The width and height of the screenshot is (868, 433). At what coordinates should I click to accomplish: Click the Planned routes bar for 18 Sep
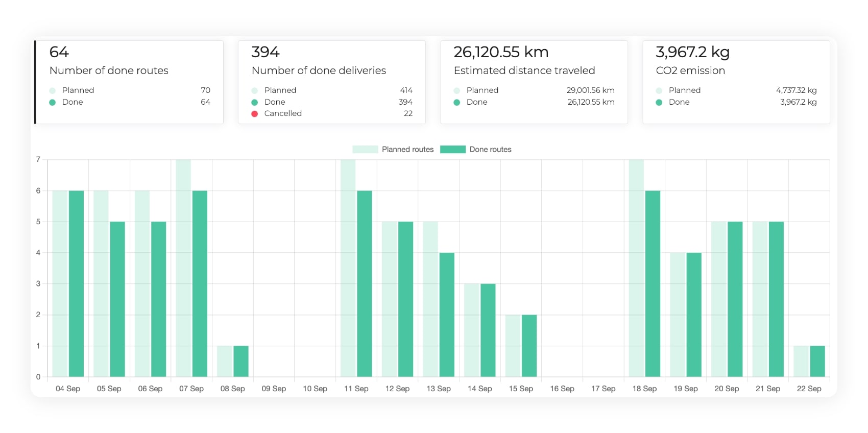pos(636,268)
